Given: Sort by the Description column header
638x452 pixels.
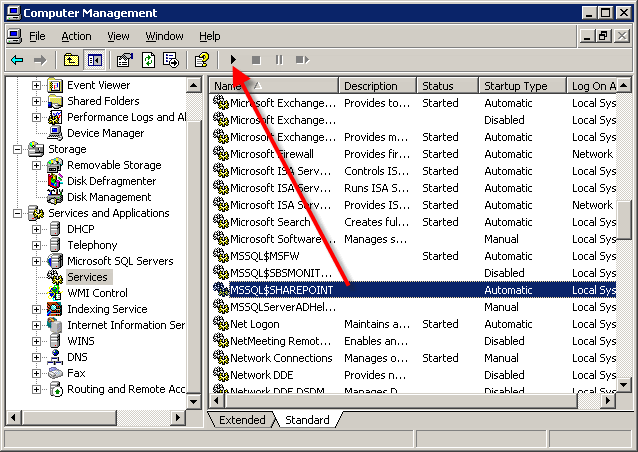Looking at the screenshot, I should tap(377, 86).
